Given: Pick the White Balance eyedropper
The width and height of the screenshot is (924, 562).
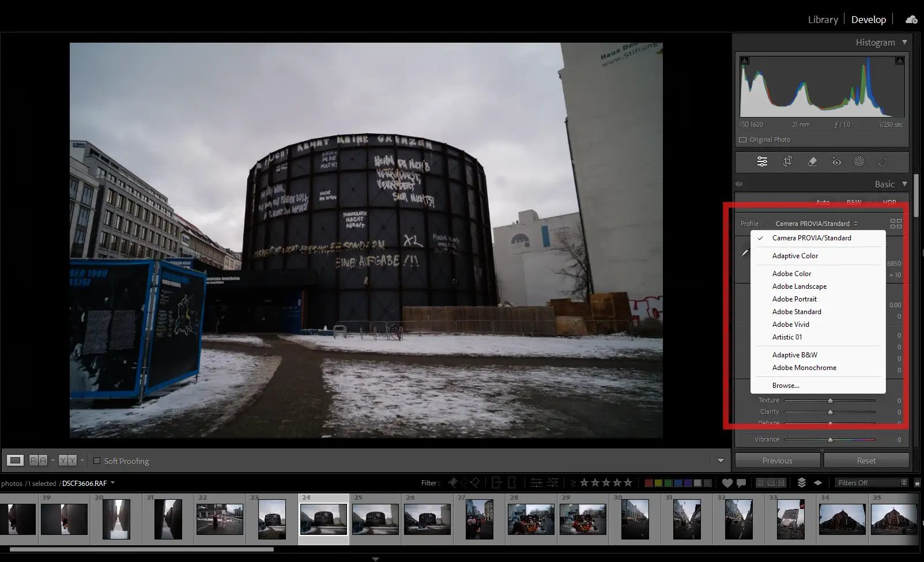Looking at the screenshot, I should (x=745, y=252).
